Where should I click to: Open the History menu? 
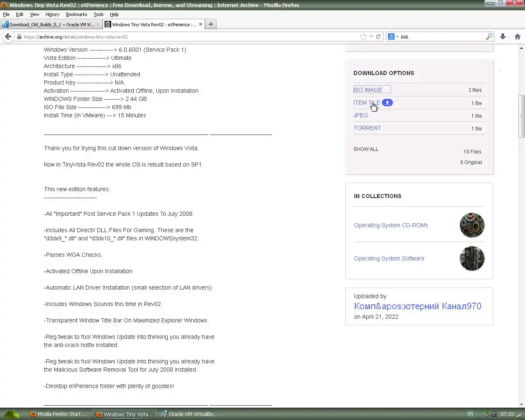pyautogui.click(x=52, y=14)
